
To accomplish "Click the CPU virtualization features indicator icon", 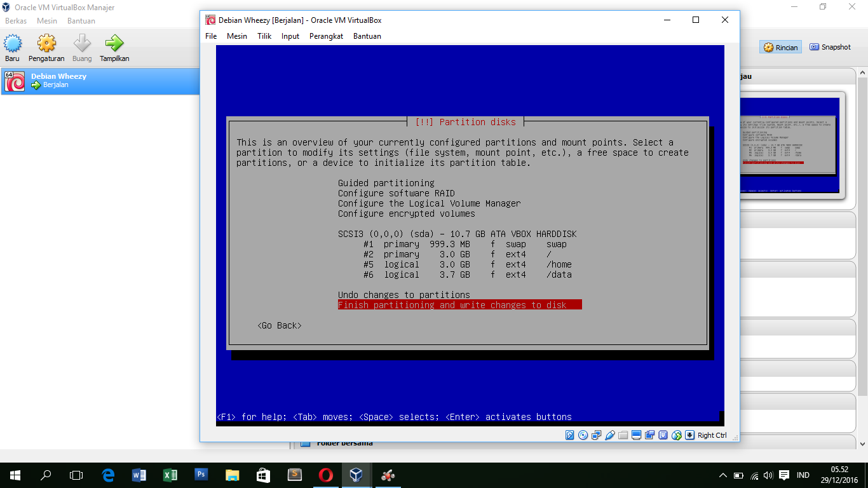I will click(x=663, y=435).
